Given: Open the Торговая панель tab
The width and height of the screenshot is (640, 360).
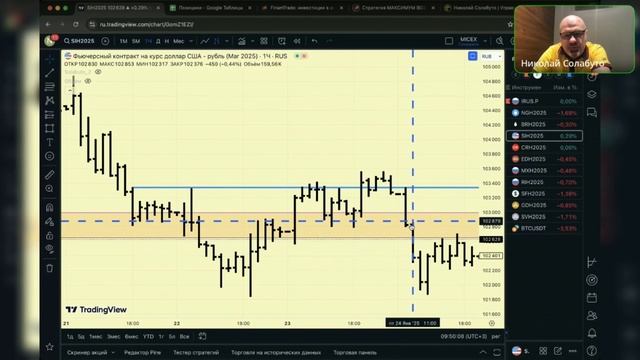Looking at the screenshot, I should 355,352.
